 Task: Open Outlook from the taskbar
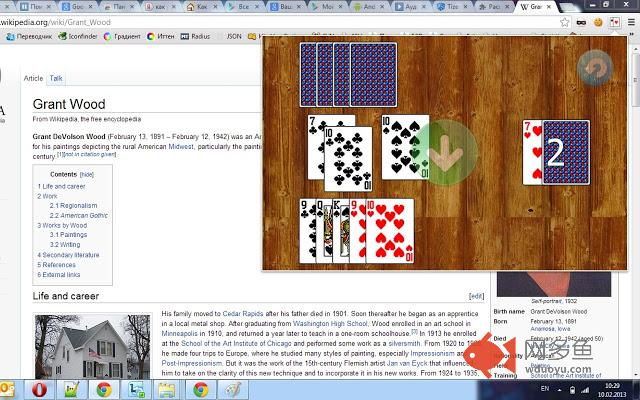coord(7,390)
